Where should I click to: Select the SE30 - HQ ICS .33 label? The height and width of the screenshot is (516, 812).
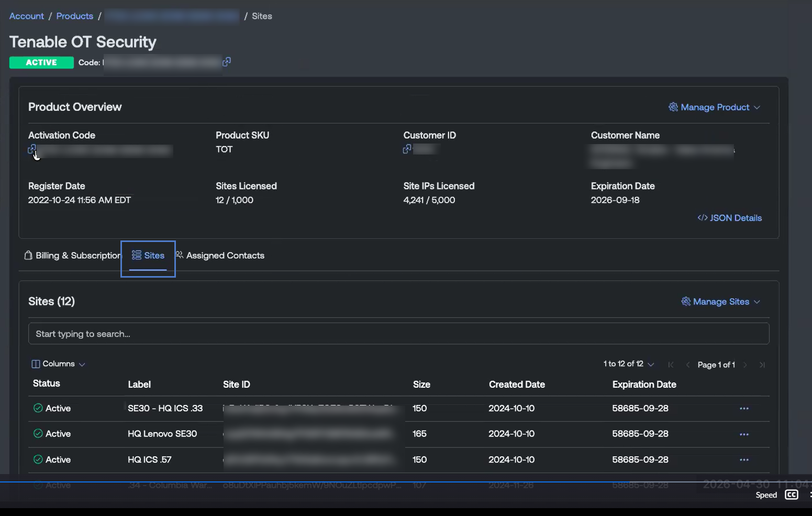click(165, 408)
